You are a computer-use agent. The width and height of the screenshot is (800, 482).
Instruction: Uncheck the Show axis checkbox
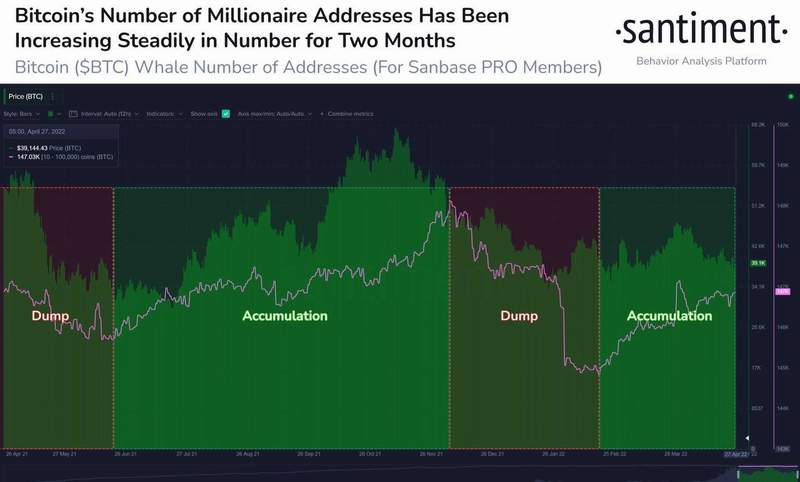click(226, 114)
